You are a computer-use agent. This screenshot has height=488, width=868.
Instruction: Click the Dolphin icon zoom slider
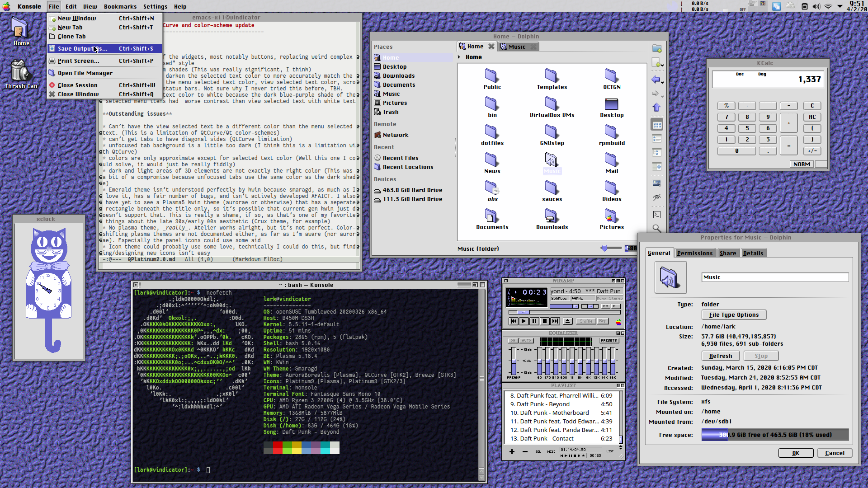click(611, 248)
